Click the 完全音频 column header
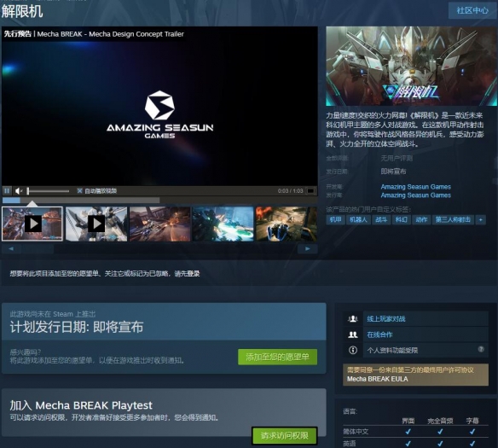The height and width of the screenshot is (448, 498). [x=440, y=421]
